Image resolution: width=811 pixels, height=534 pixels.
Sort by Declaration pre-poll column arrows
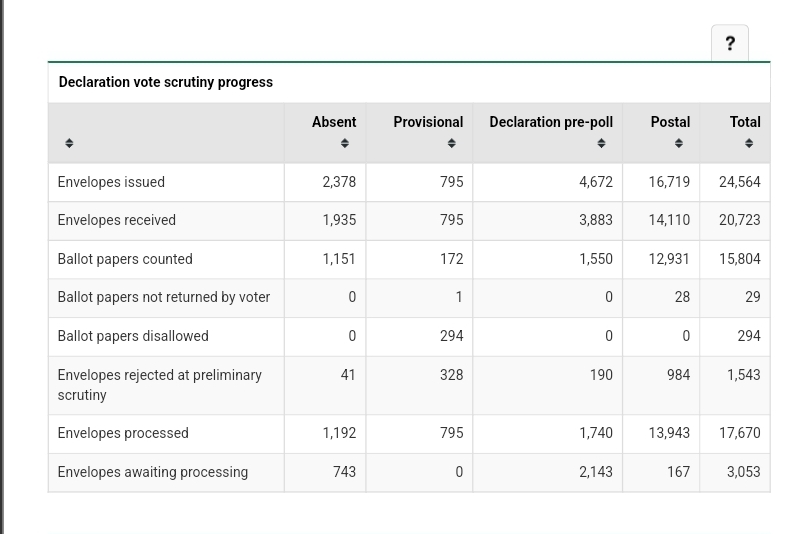pos(601,144)
